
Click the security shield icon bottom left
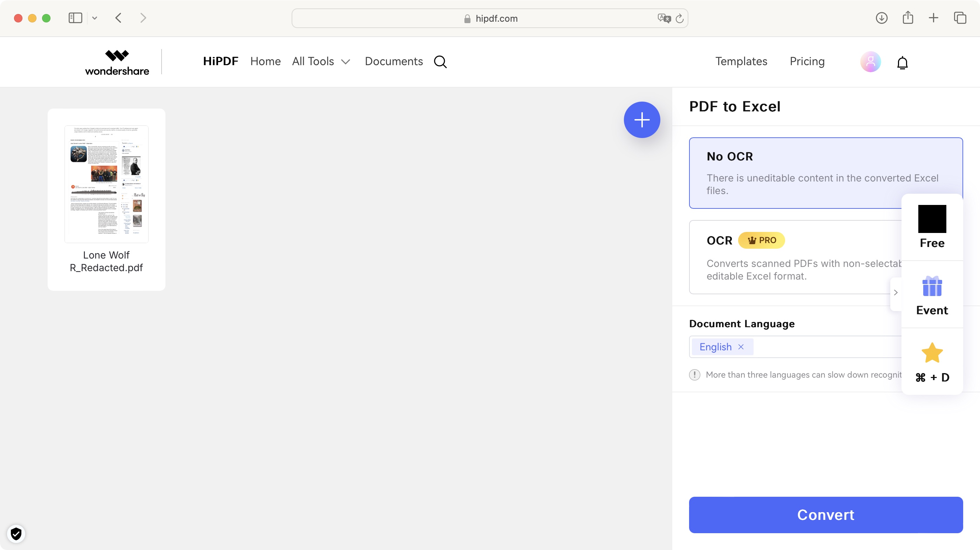pyautogui.click(x=15, y=534)
